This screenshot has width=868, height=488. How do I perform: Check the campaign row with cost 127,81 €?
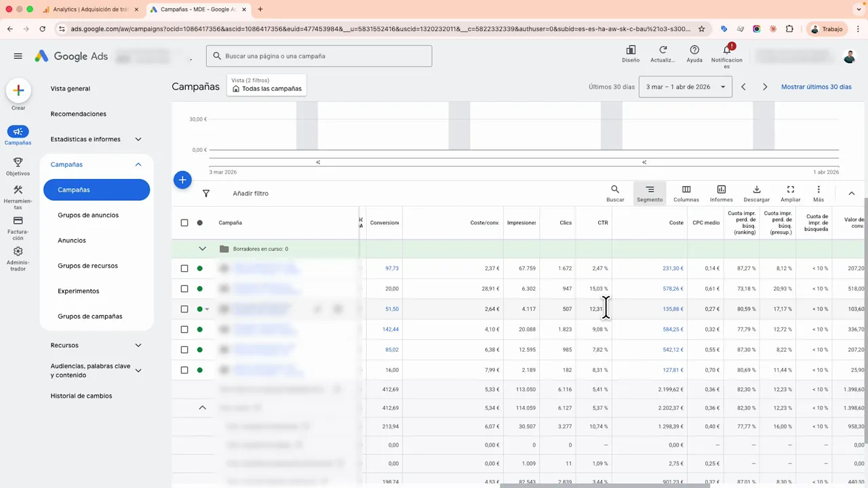(x=184, y=370)
